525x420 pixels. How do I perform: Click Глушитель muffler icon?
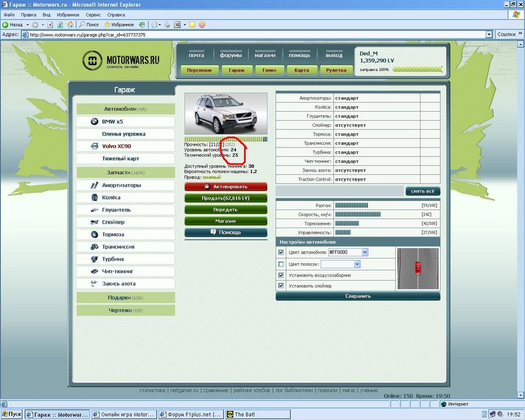pyautogui.click(x=94, y=210)
